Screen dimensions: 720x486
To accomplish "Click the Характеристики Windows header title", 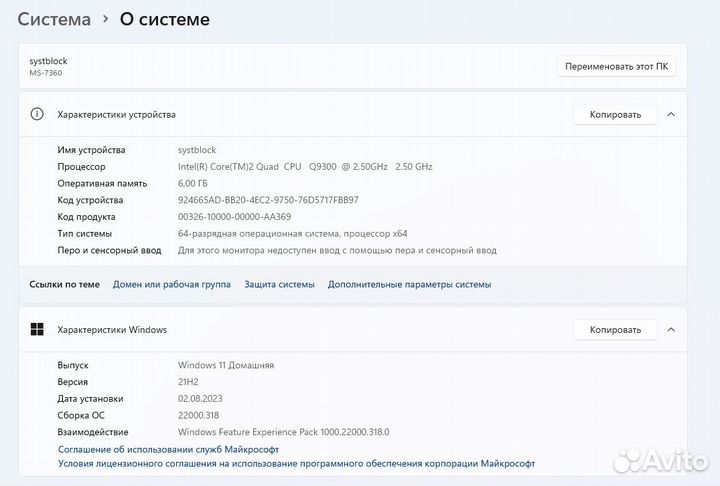I will tap(112, 329).
